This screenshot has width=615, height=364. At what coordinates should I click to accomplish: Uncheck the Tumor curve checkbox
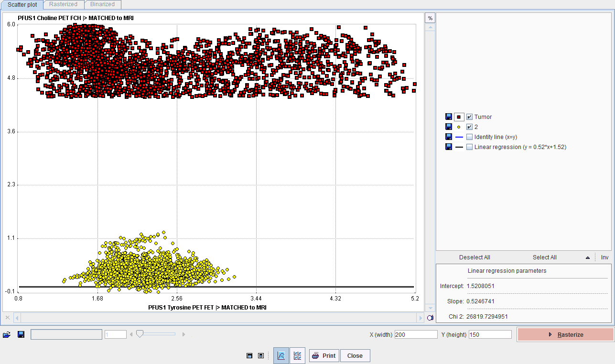click(469, 117)
